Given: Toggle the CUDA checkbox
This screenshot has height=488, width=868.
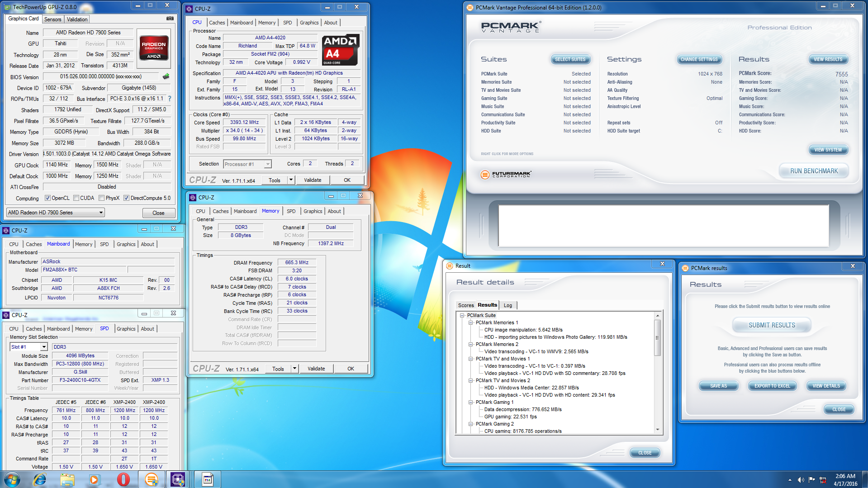Looking at the screenshot, I should [x=76, y=198].
